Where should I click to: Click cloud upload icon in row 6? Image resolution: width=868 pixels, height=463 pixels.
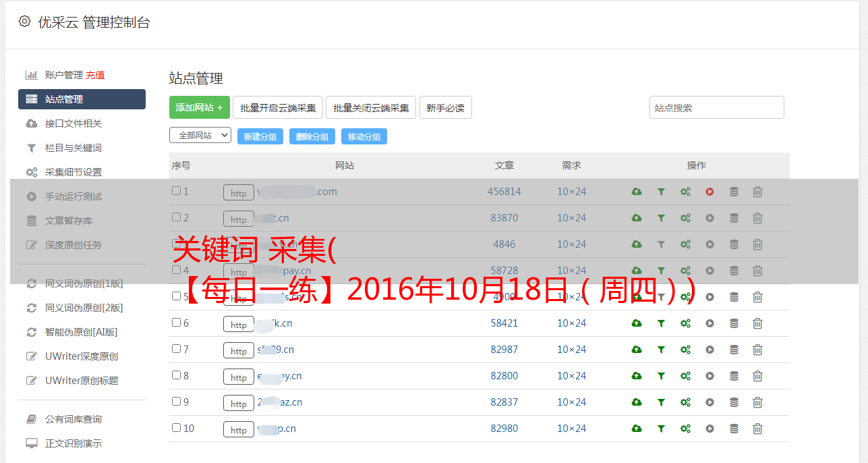[637, 323]
